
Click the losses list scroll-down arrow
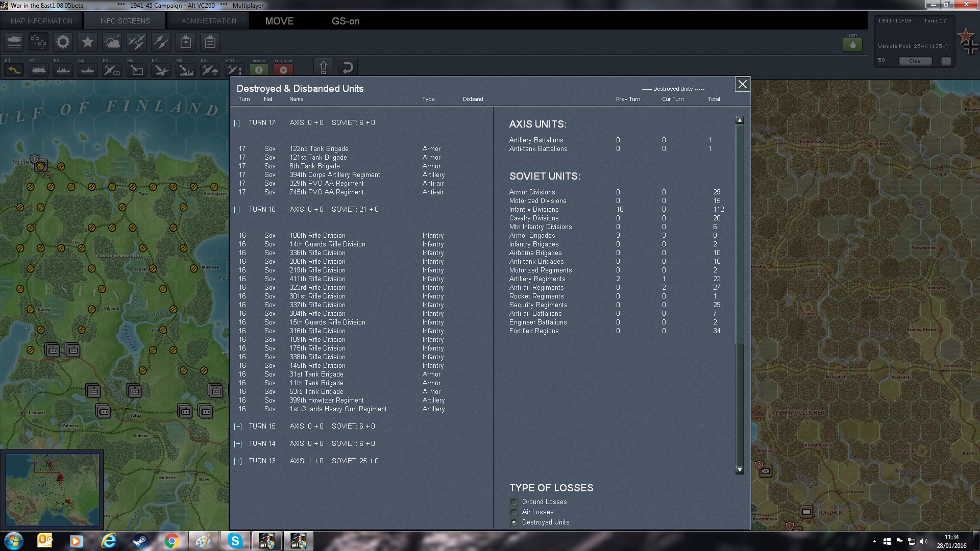tap(740, 470)
